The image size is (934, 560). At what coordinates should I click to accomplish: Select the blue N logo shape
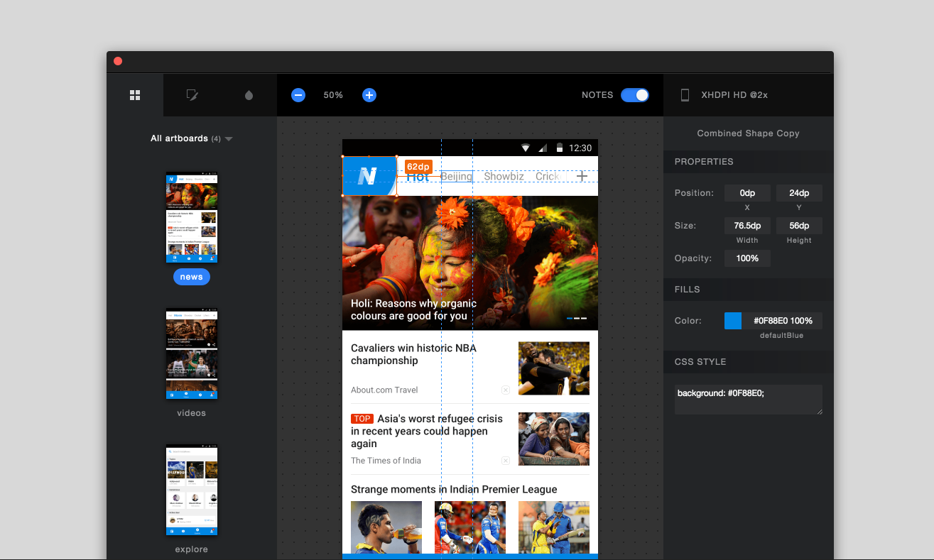(369, 176)
